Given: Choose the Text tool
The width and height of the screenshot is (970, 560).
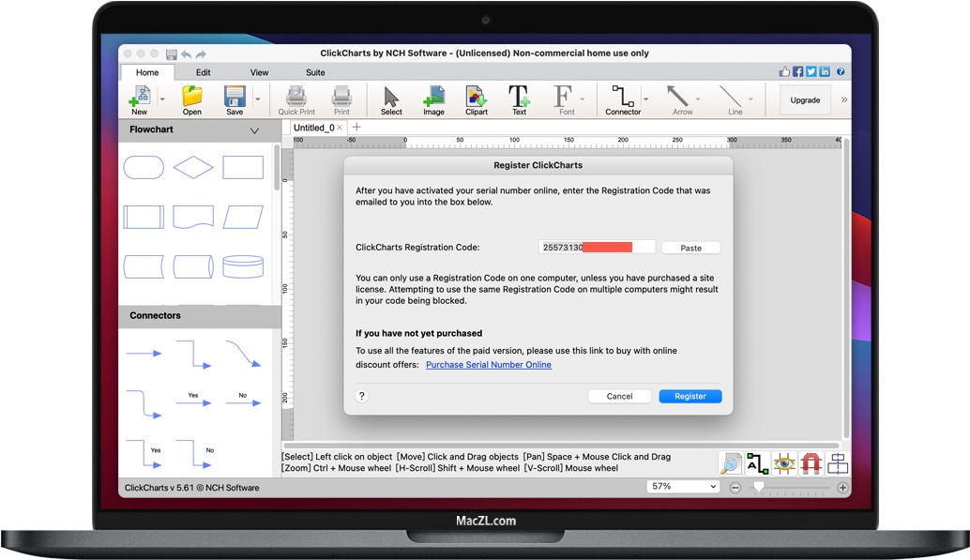Looking at the screenshot, I should pos(519,97).
